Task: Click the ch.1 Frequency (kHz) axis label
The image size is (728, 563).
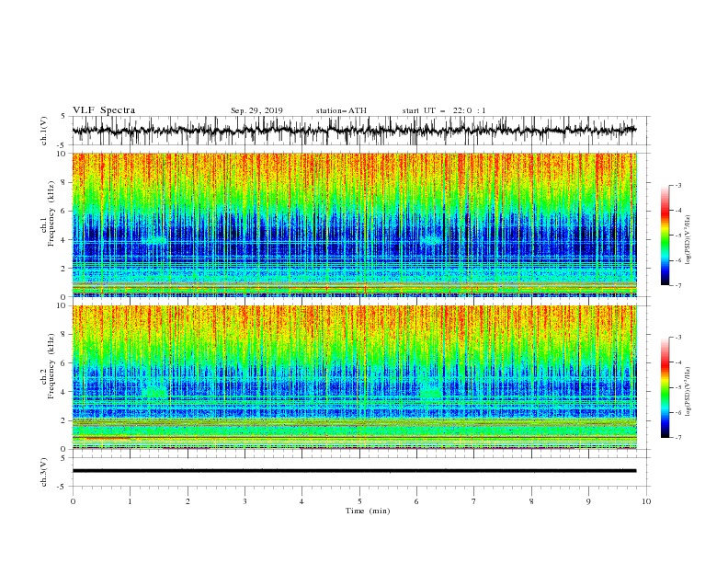Action: pos(48,214)
